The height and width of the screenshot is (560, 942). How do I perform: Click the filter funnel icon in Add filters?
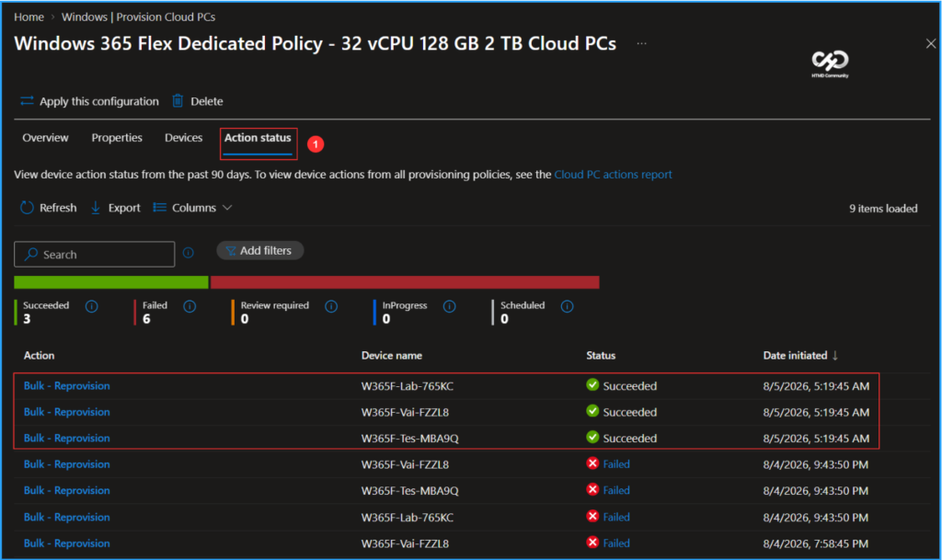click(231, 251)
